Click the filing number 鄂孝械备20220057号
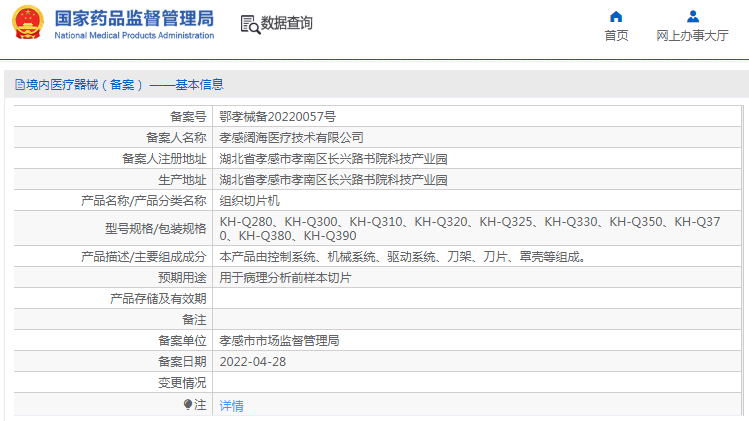The height and width of the screenshot is (421, 749). [277, 116]
